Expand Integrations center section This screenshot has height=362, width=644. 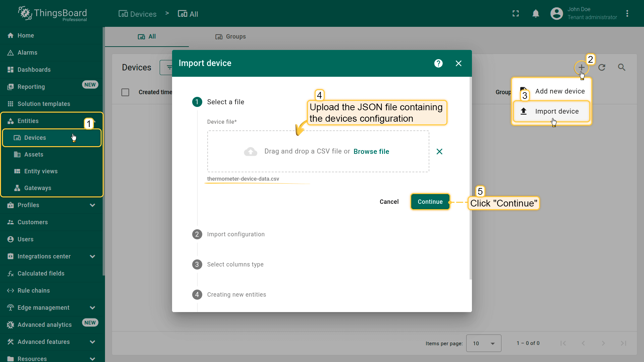point(92,256)
